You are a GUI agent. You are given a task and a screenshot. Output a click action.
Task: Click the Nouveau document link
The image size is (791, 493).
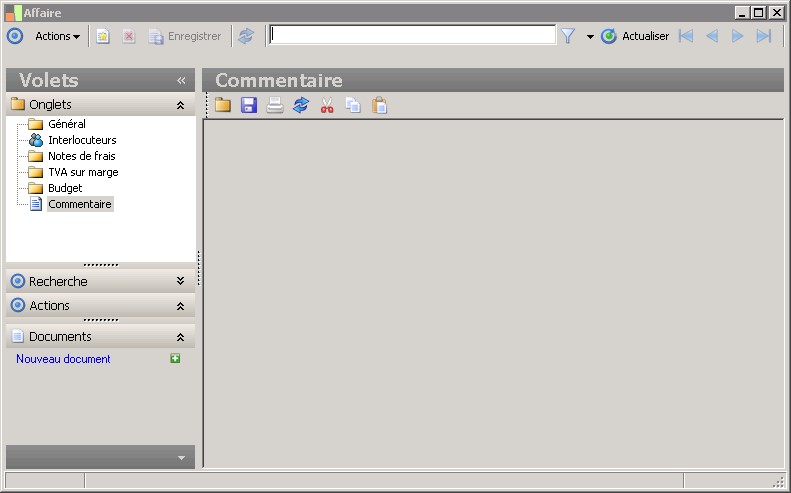tap(63, 359)
